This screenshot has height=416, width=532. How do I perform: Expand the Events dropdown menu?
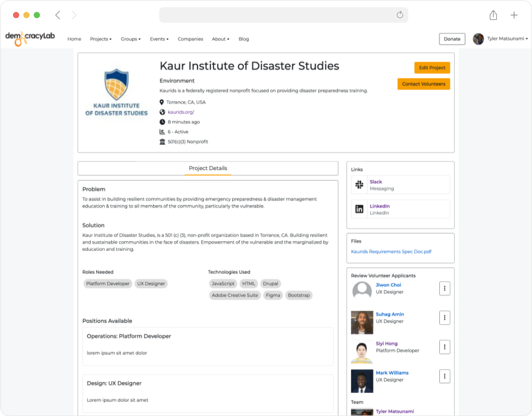[159, 39]
